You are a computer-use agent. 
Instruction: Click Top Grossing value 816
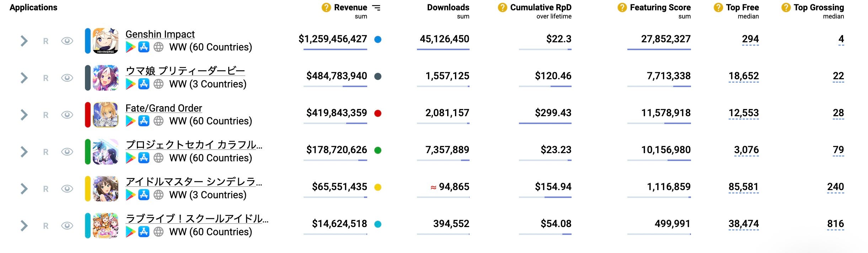835,224
